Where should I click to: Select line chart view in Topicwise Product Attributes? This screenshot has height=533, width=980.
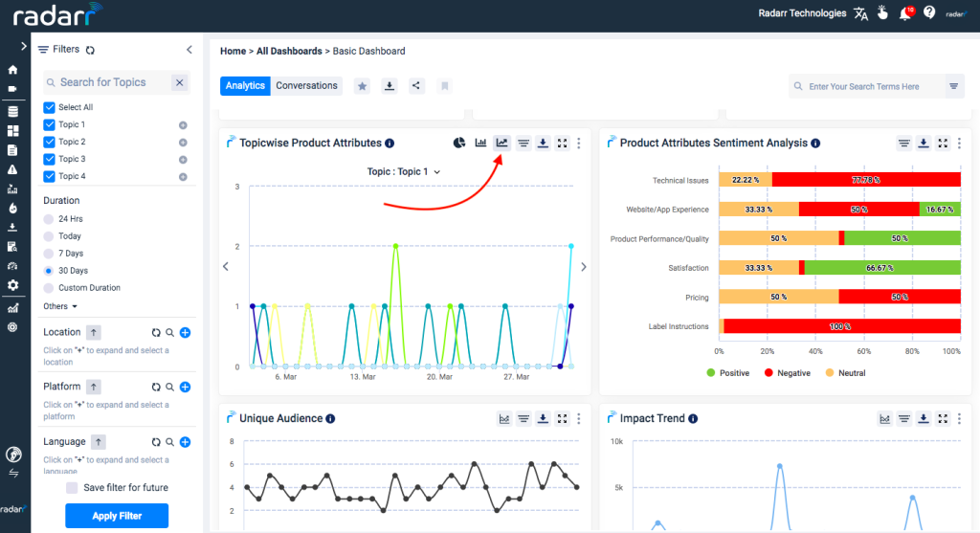click(501, 144)
